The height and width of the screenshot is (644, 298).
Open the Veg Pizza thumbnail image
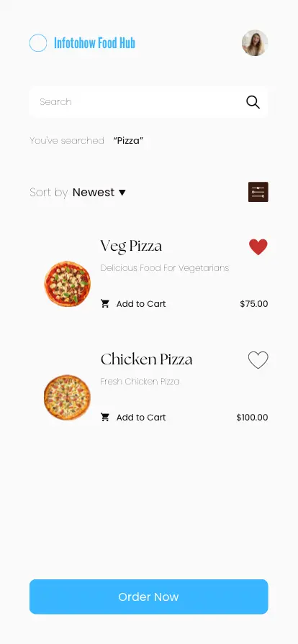click(x=68, y=284)
